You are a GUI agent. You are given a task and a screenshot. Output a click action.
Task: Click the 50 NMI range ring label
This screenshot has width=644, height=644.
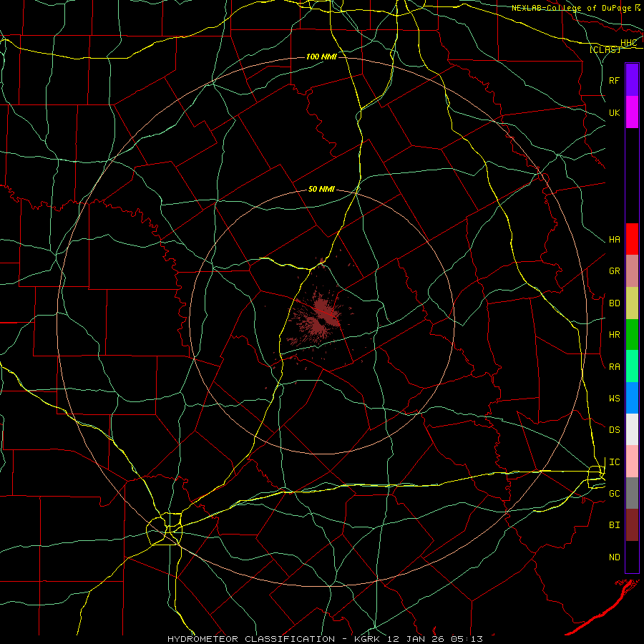pyautogui.click(x=321, y=189)
